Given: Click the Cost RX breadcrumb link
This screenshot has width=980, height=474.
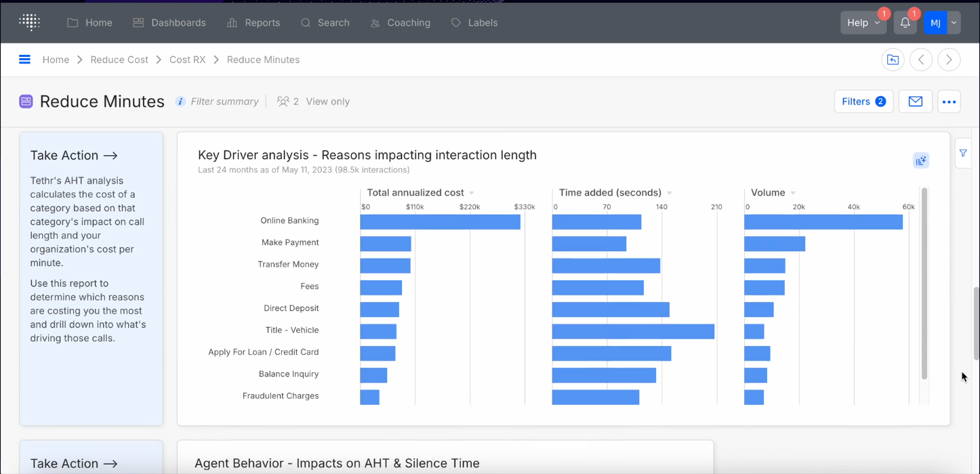Looking at the screenshot, I should click(x=187, y=60).
